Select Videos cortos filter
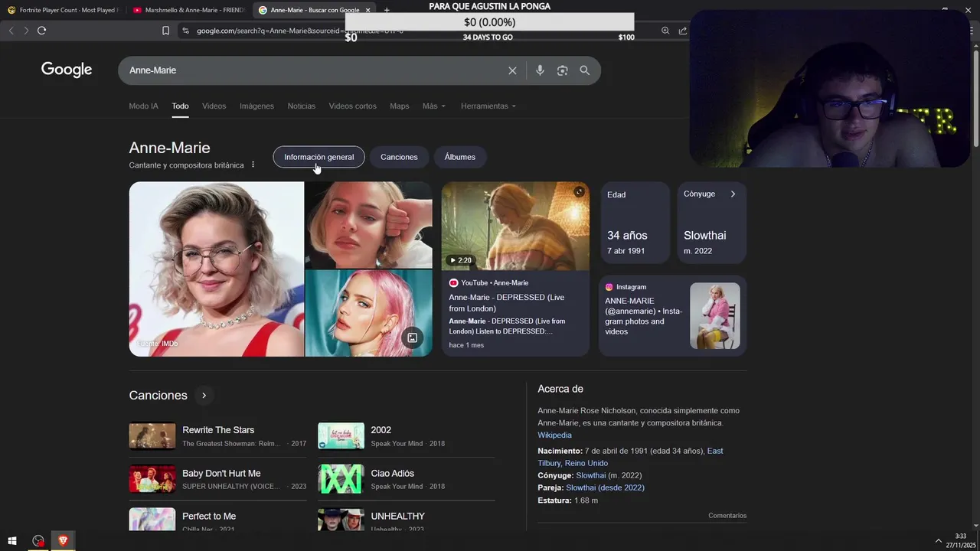The width and height of the screenshot is (980, 551). [352, 106]
